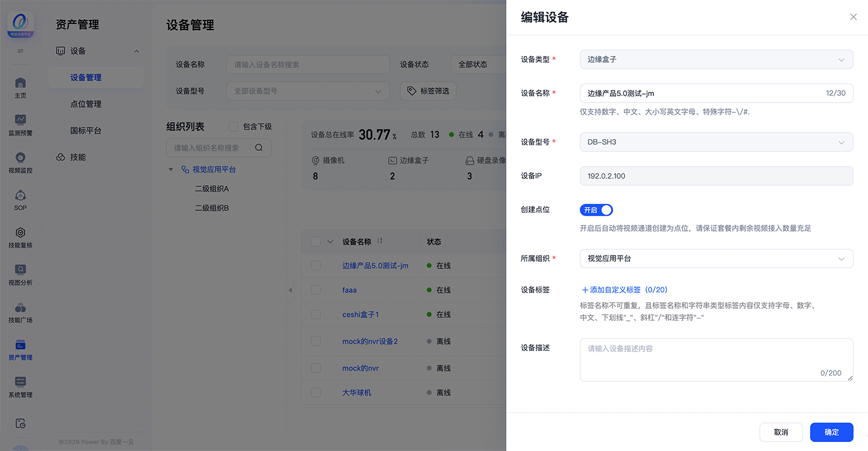The width and height of the screenshot is (868, 451).
Task: Select checkbox for ceshi盒子1 row
Action: [x=316, y=314]
